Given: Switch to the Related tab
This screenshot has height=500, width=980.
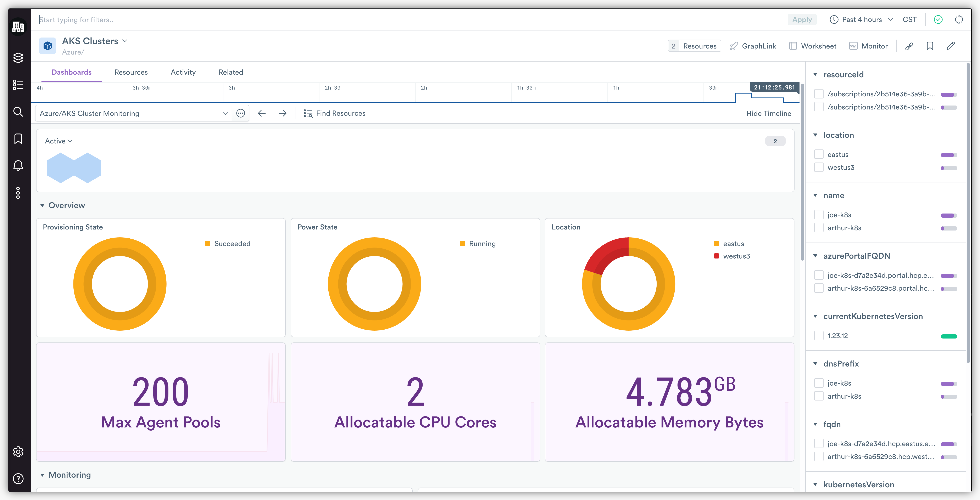Looking at the screenshot, I should point(231,72).
